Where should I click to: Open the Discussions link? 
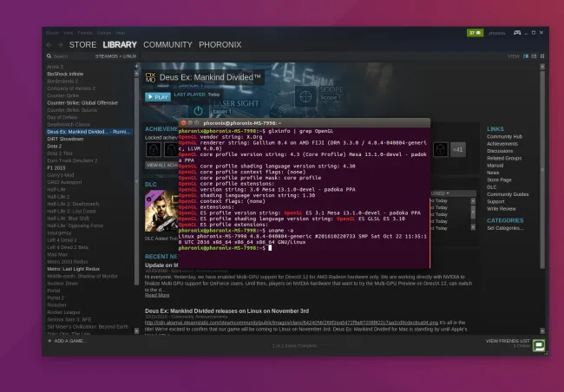(500, 151)
